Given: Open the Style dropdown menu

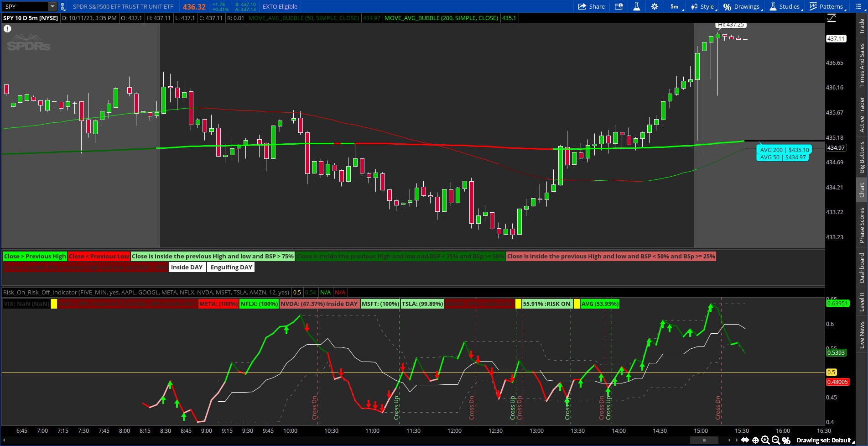Looking at the screenshot, I should tap(704, 6).
